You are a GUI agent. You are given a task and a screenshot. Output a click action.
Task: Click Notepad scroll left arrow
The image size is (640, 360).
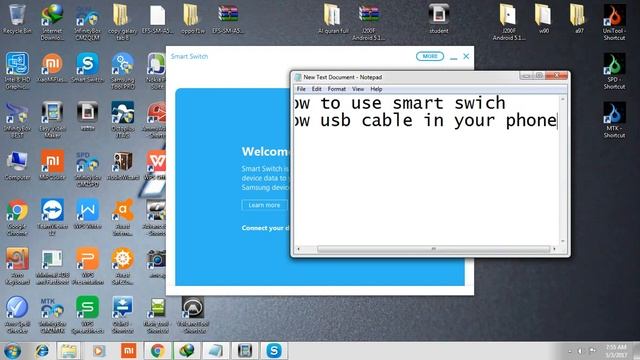tap(299, 249)
